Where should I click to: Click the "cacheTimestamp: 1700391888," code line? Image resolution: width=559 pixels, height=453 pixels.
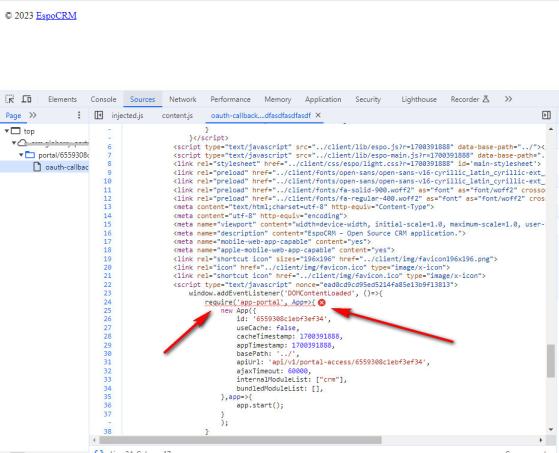(289, 336)
